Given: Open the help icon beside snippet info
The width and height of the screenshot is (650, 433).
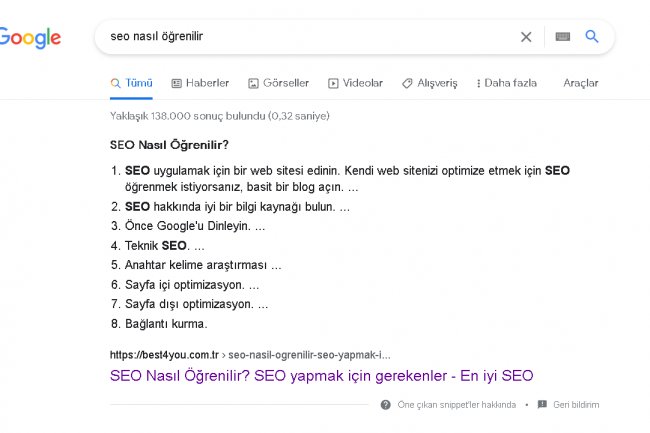Looking at the screenshot, I should [x=386, y=405].
